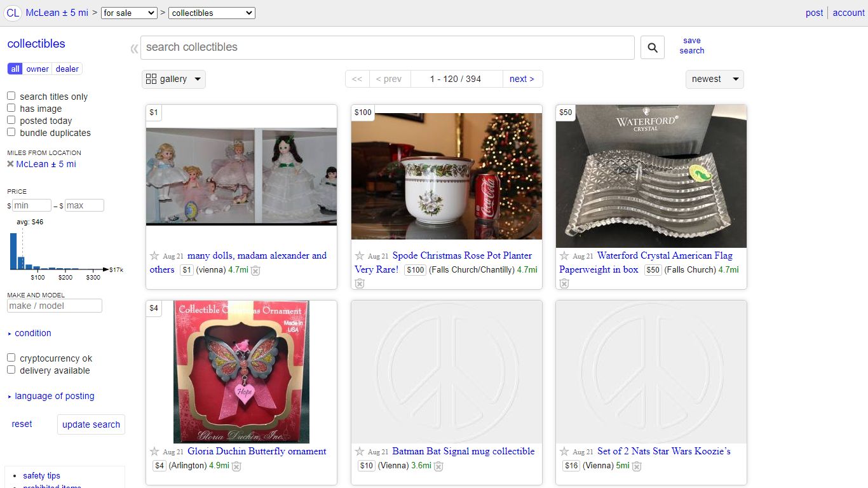Go to next page of results
This screenshot has width=868, height=488.
pos(522,79)
